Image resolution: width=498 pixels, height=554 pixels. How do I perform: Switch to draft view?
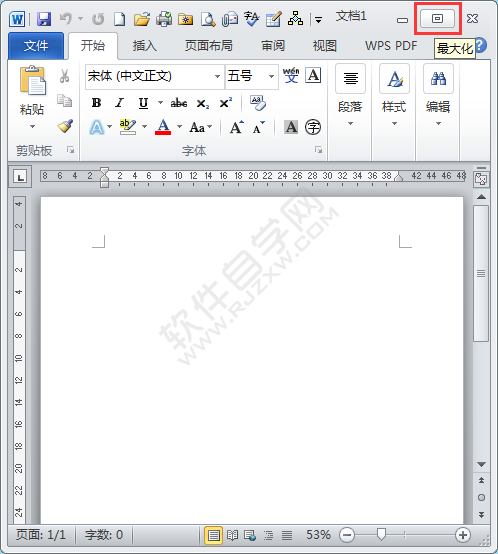(287, 536)
